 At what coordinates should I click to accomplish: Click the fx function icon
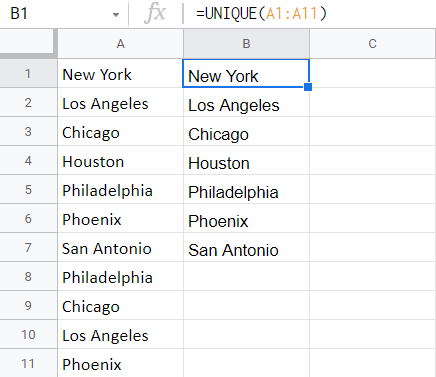pos(155,14)
